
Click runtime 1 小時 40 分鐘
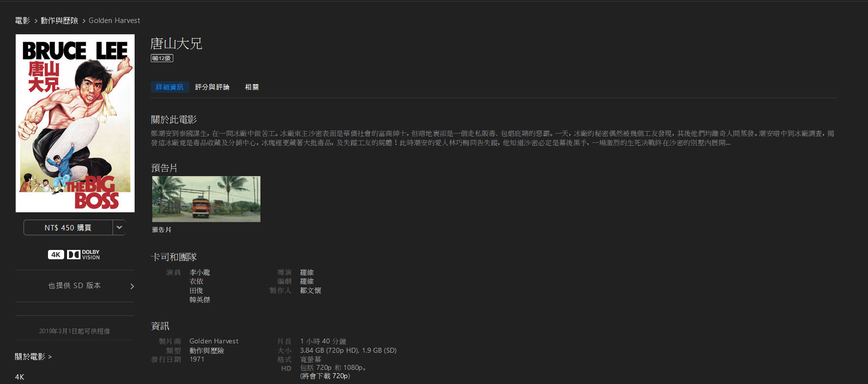[323, 341]
